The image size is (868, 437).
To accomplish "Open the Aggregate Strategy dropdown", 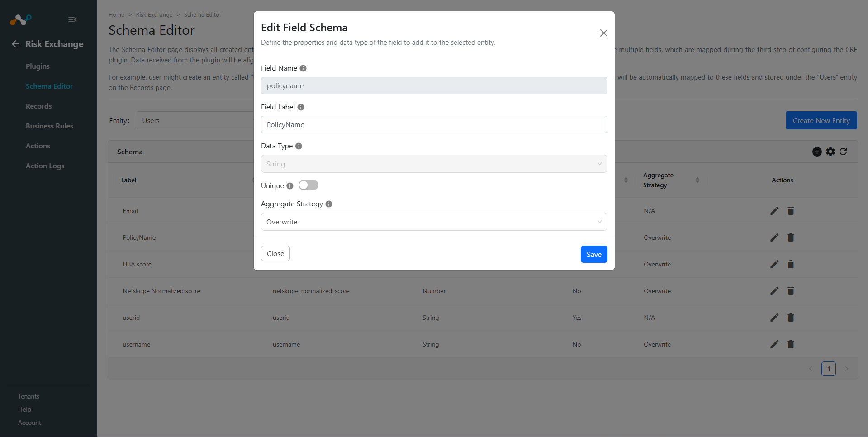I will pyautogui.click(x=434, y=222).
